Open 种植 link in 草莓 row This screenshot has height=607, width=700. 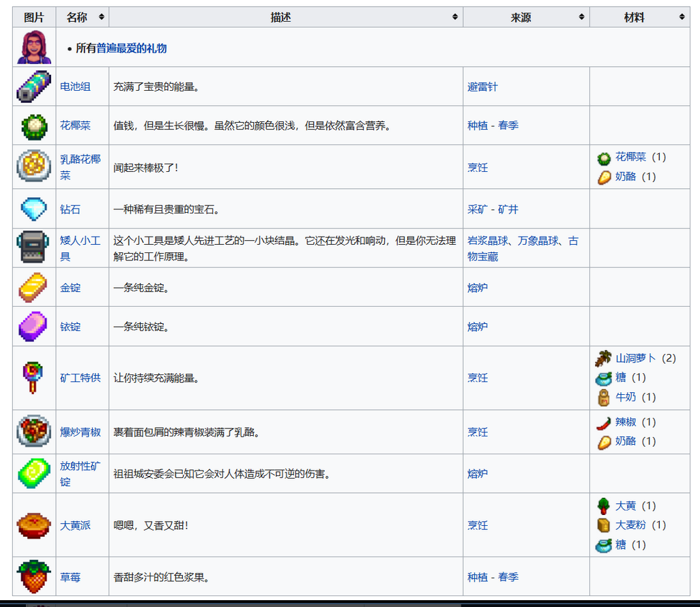pyautogui.click(x=477, y=577)
